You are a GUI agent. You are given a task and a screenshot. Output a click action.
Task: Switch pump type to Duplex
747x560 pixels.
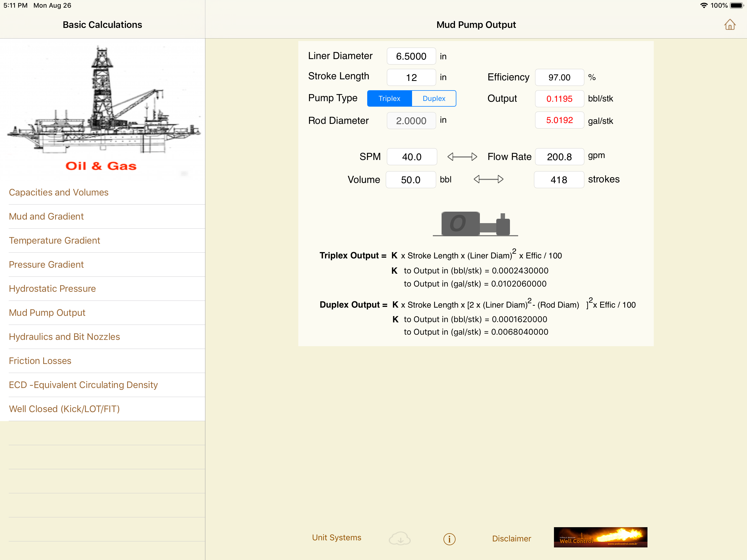tap(434, 99)
